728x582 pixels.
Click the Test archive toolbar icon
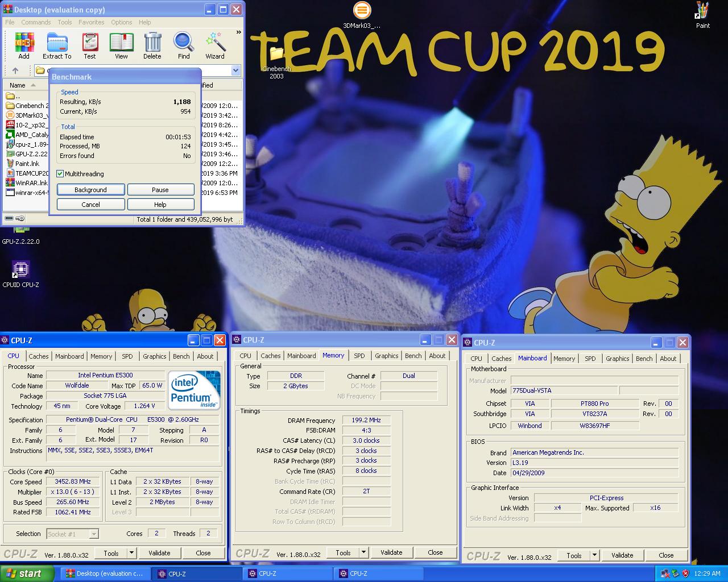point(90,45)
